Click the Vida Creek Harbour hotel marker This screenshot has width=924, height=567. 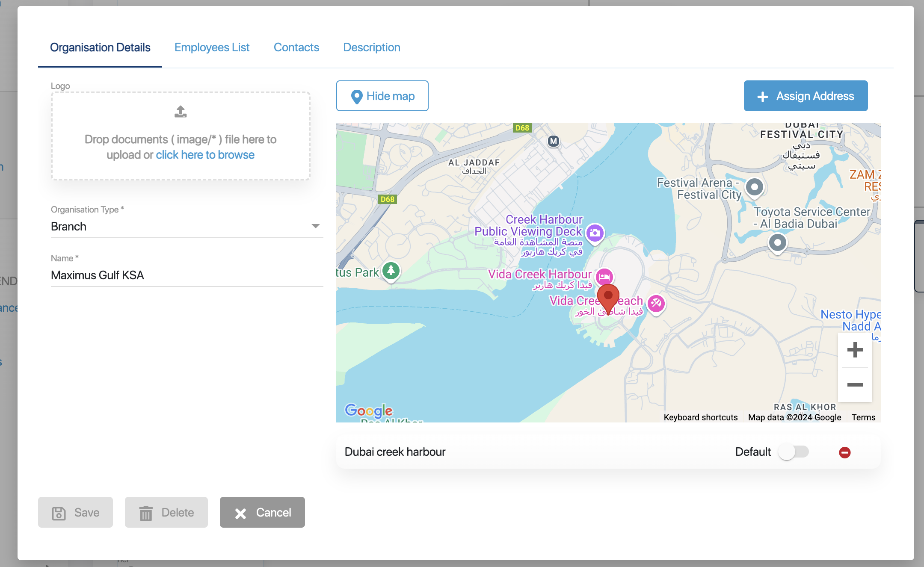[x=604, y=277]
